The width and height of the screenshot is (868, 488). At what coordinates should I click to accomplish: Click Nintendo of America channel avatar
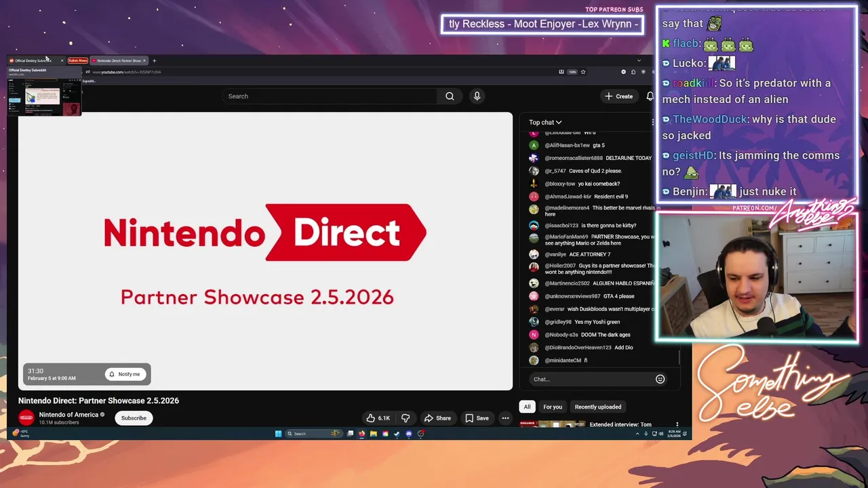point(26,418)
